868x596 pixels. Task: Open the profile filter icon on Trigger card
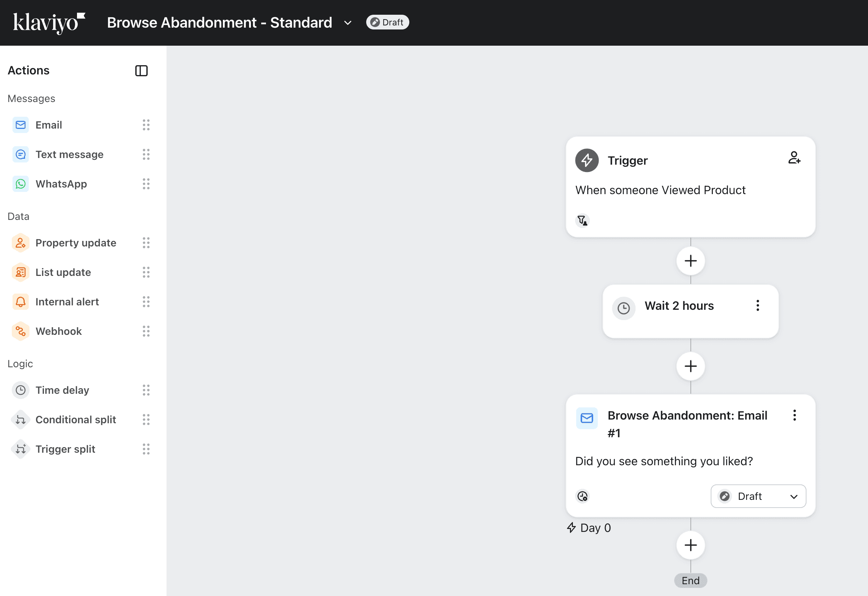click(582, 221)
